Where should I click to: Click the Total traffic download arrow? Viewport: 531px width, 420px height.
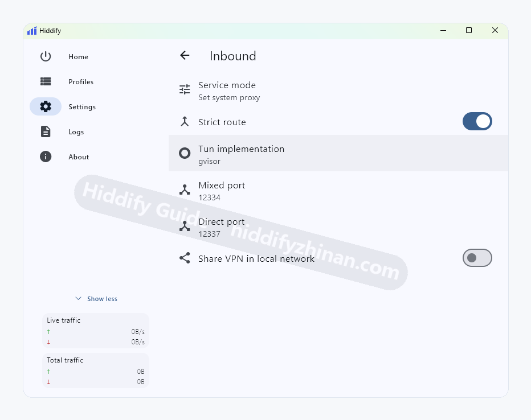[x=48, y=382]
